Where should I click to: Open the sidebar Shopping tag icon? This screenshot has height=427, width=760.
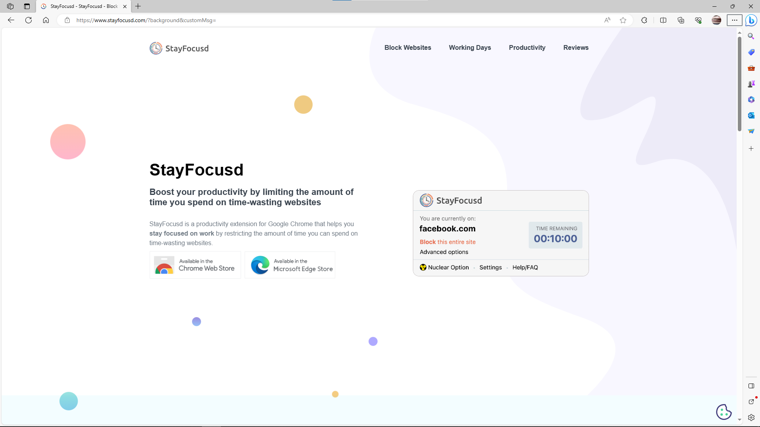coord(751,52)
